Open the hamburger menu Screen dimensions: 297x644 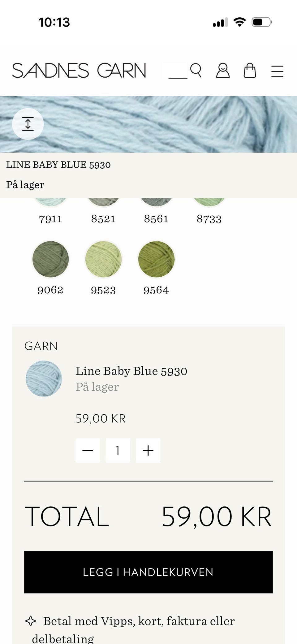(x=277, y=71)
